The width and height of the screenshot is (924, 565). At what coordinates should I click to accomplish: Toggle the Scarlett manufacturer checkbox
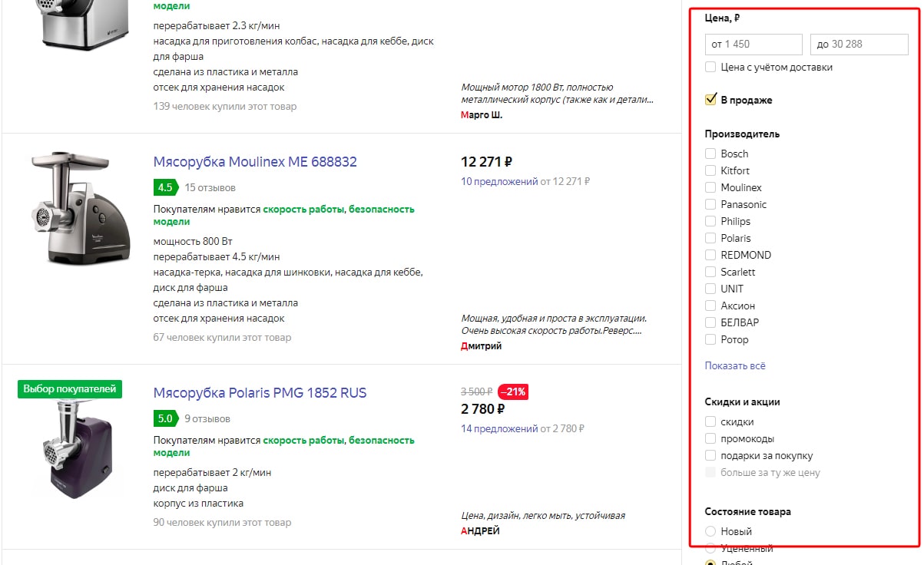[710, 272]
